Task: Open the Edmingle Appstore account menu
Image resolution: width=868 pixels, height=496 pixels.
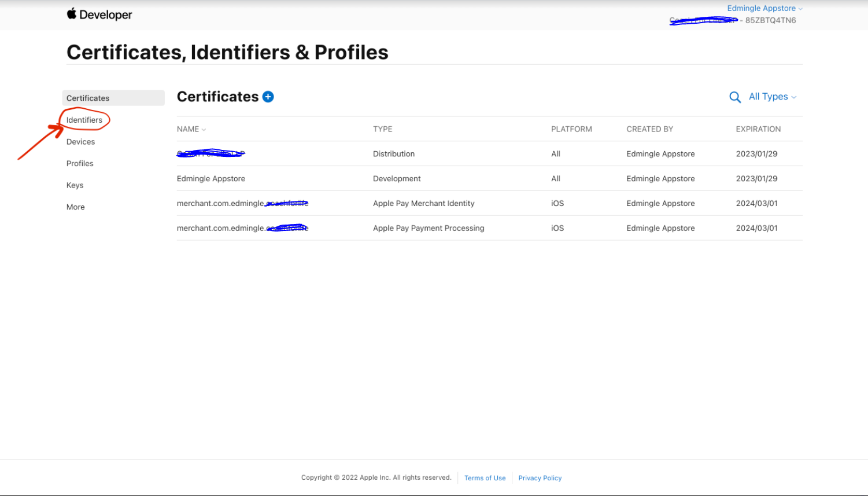Action: click(764, 8)
